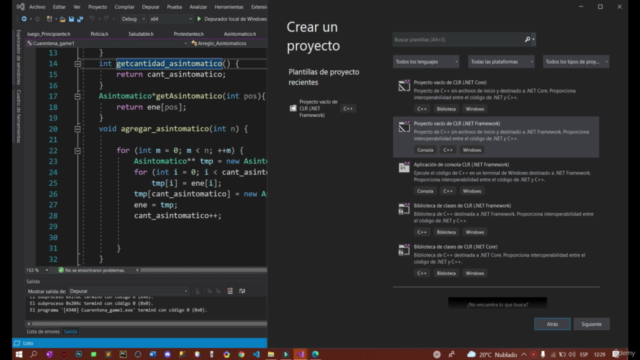640x360 pixels.
Task: Switch to Policia.h tab
Action: pos(99,34)
